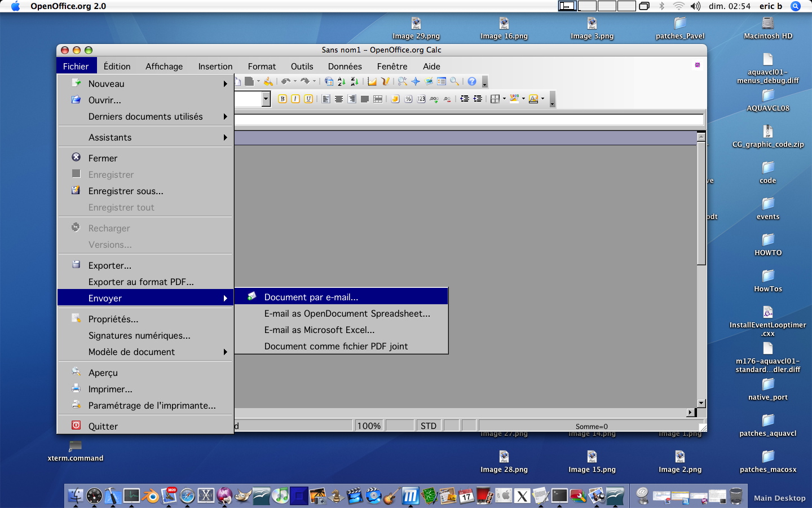The width and height of the screenshot is (812, 508).
Task: Click the Undo arrow icon
Action: [x=286, y=82]
